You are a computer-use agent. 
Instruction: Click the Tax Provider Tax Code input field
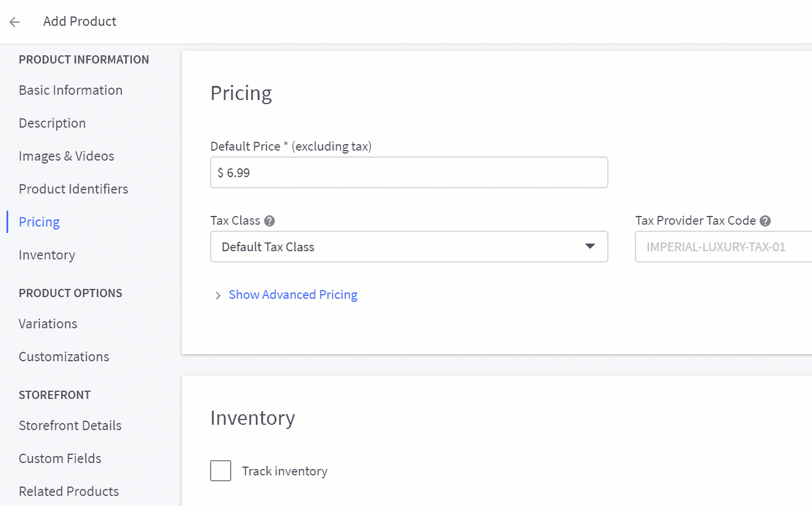(723, 247)
